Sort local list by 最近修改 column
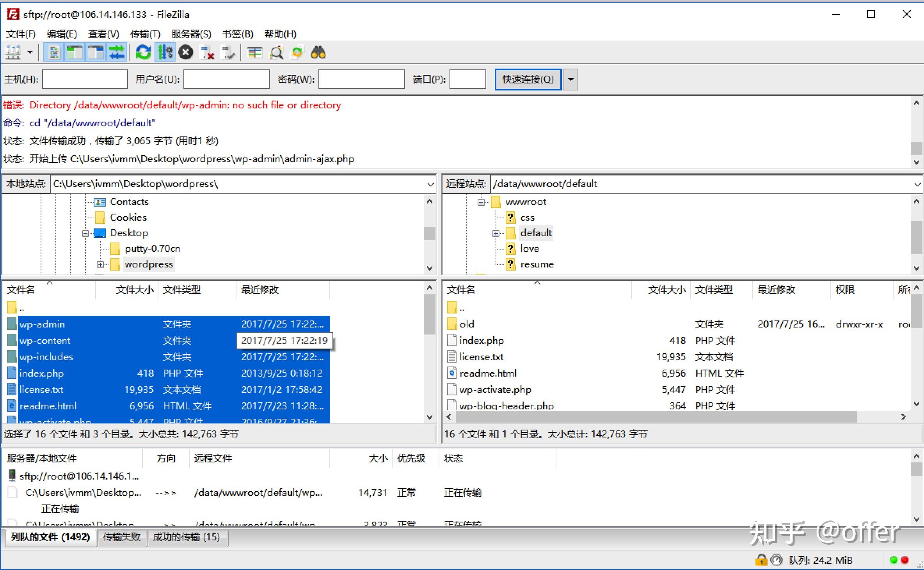Screen dimensions: 924x570 [283, 290]
